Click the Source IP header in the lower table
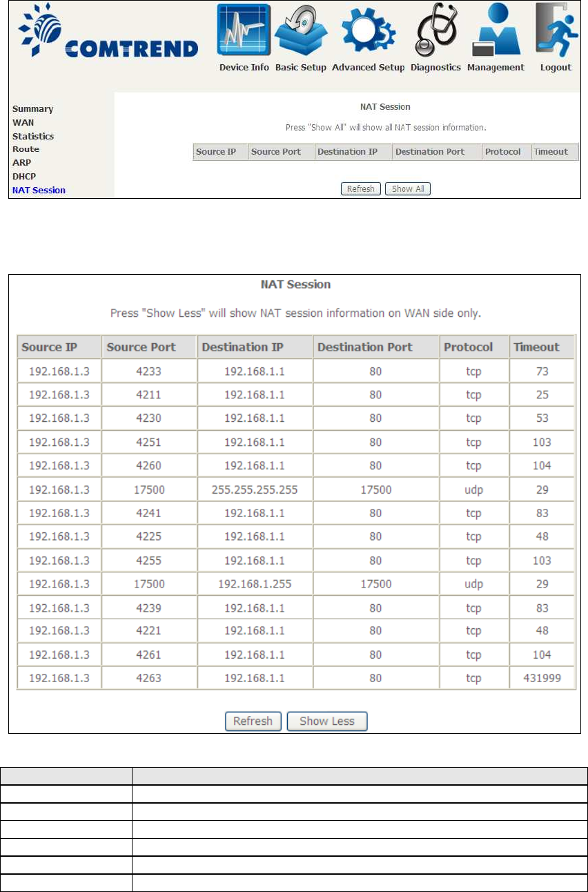Viewport: 588px width, 892px height. click(x=59, y=347)
